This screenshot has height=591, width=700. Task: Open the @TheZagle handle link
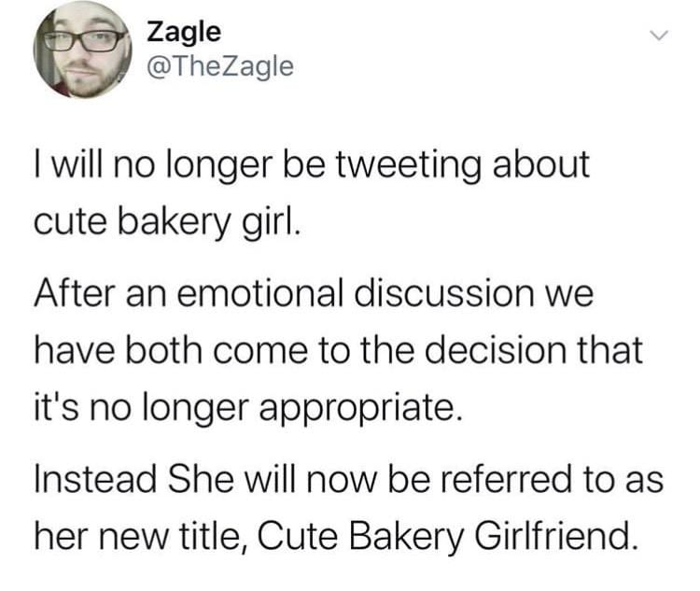pyautogui.click(x=220, y=65)
